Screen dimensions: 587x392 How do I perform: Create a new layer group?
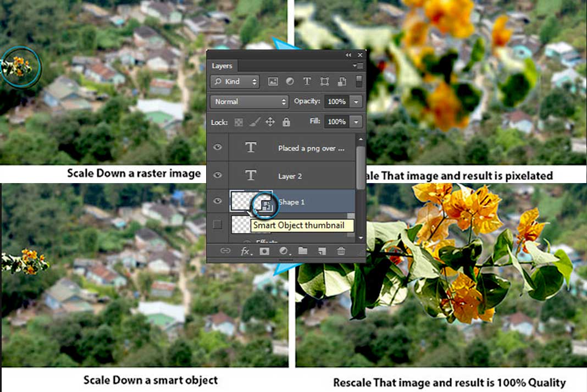(x=303, y=251)
